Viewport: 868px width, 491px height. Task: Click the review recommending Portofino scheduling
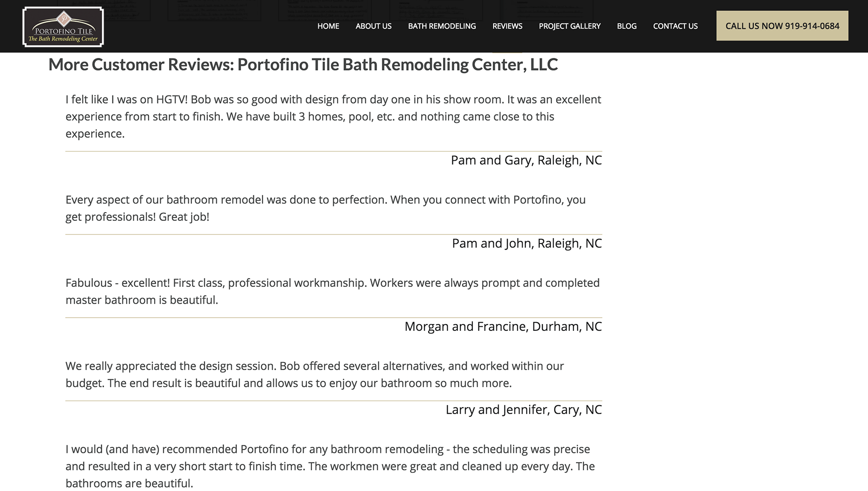point(330,466)
